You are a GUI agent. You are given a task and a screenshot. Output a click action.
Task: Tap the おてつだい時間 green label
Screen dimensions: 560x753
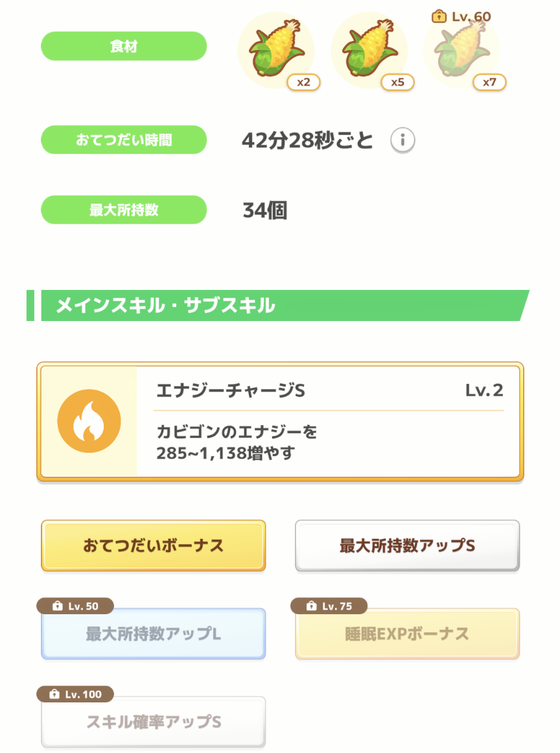(x=124, y=139)
